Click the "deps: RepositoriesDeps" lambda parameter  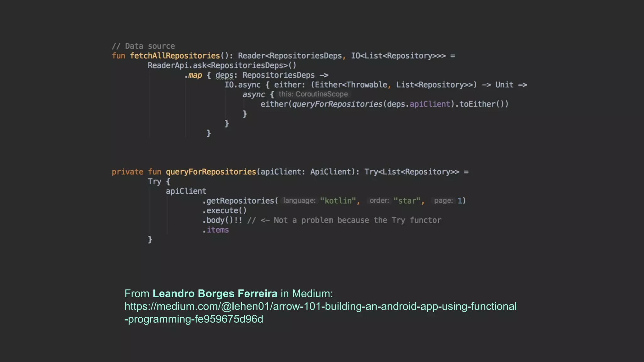(x=265, y=75)
